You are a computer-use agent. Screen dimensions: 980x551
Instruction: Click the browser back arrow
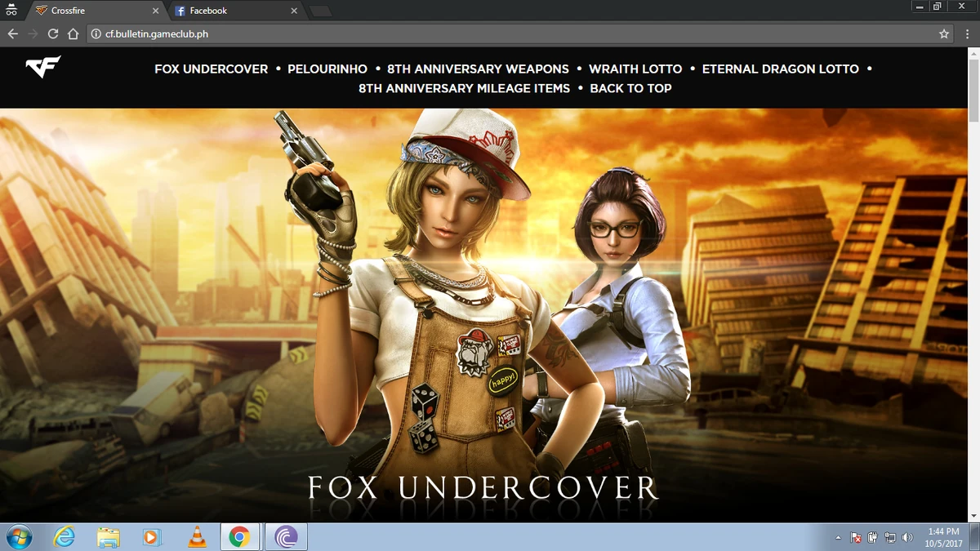point(12,33)
